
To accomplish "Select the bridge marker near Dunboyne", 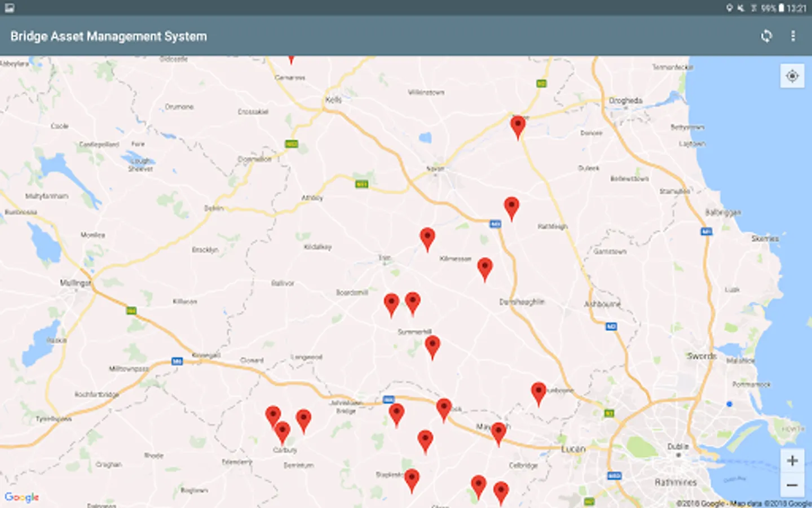I will tap(539, 391).
